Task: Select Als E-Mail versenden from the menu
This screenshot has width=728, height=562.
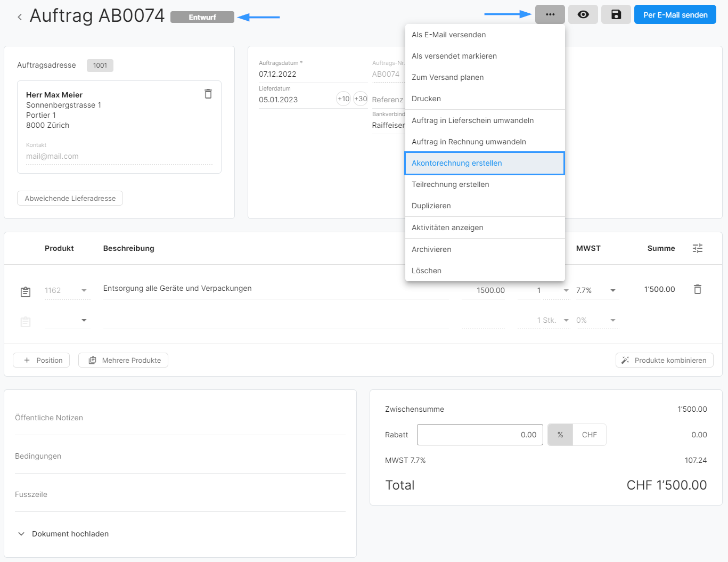Action: (485, 35)
